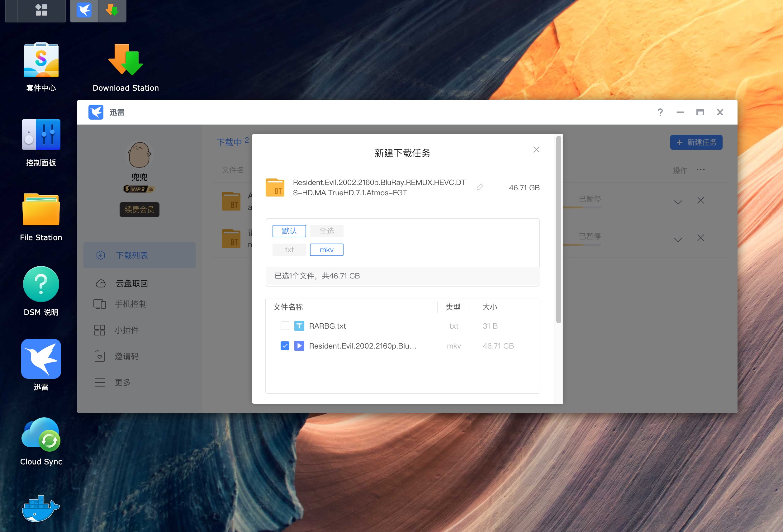This screenshot has height=532, width=783.
Task: Click the 全选 select all button
Action: click(326, 231)
